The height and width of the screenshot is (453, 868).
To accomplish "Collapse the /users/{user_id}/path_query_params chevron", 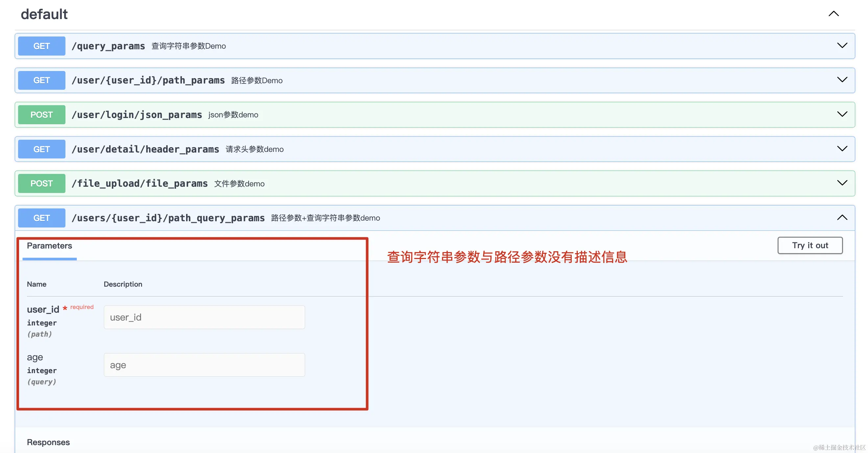I will 842,218.
